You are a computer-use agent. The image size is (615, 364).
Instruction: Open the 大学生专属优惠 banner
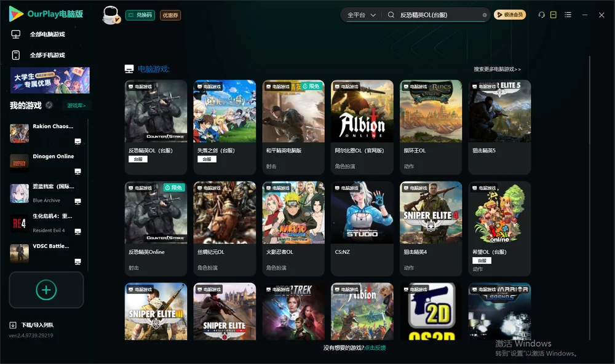click(50, 81)
